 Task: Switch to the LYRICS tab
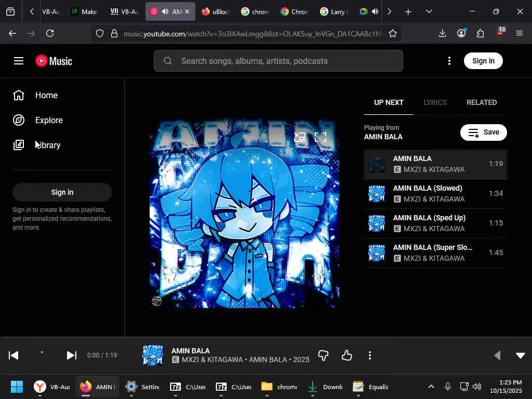click(435, 102)
